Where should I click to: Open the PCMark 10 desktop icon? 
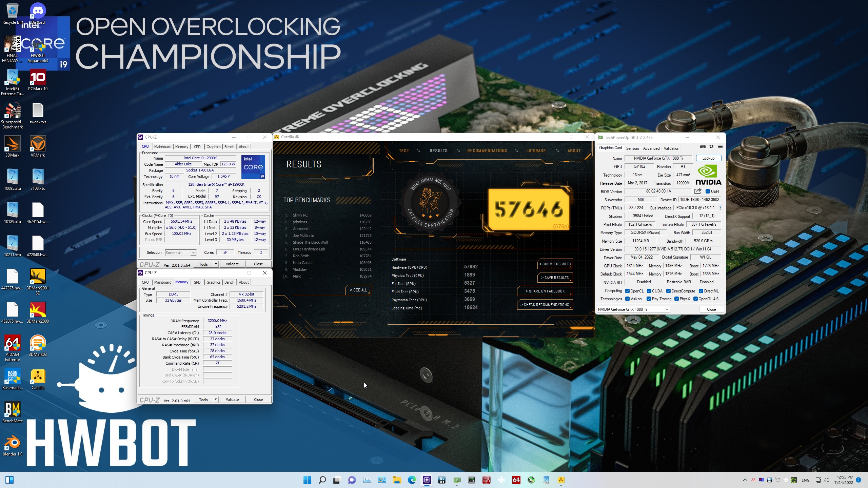38,80
